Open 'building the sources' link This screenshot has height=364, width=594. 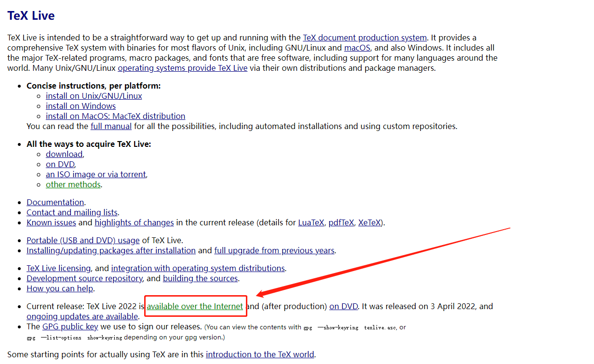coord(201,278)
